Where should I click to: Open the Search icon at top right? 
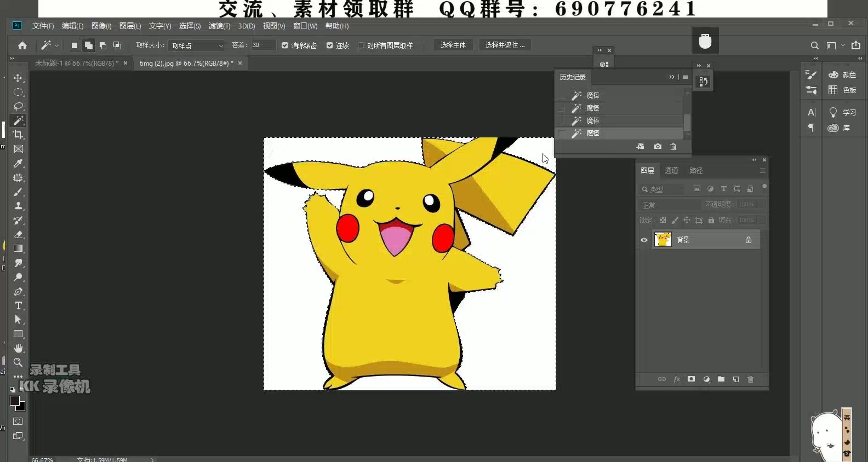(x=815, y=45)
